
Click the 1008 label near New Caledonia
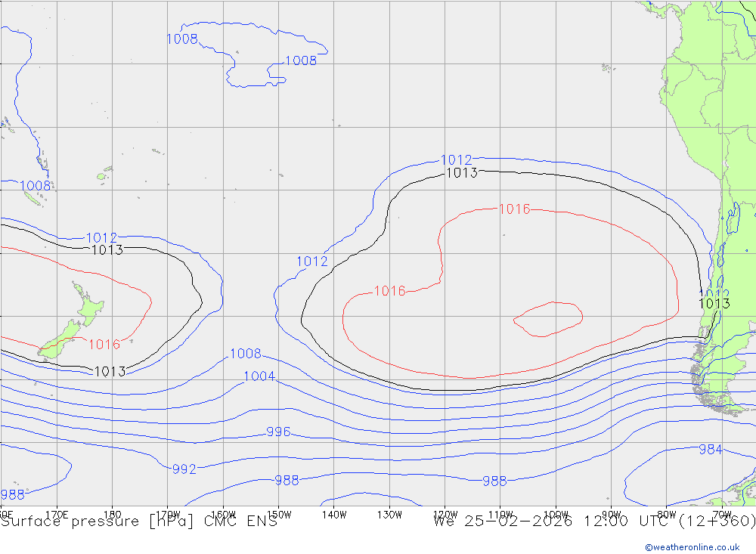[36, 186]
